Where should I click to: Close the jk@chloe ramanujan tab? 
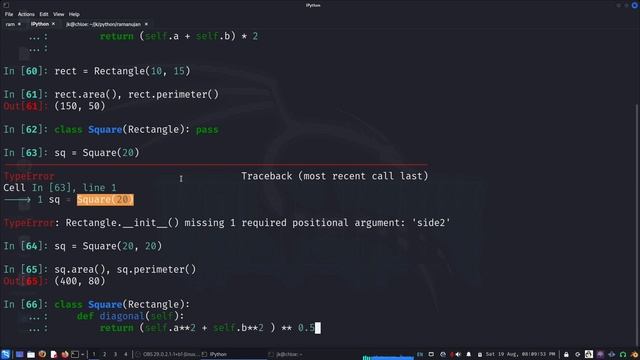(146, 24)
